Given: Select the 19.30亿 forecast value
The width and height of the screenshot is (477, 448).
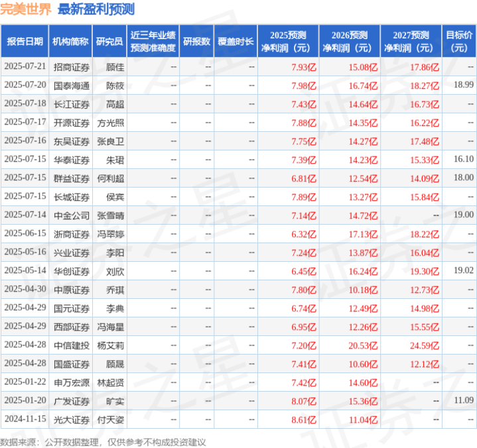Looking at the screenshot, I should [x=425, y=271].
